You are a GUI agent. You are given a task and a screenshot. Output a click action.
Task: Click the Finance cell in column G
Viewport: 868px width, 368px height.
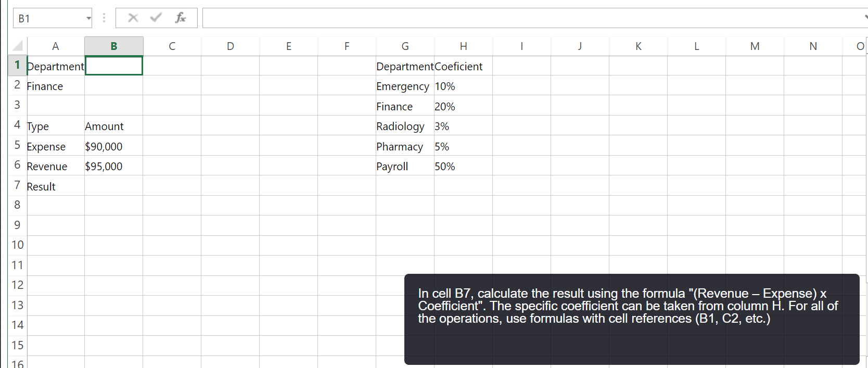coord(405,106)
